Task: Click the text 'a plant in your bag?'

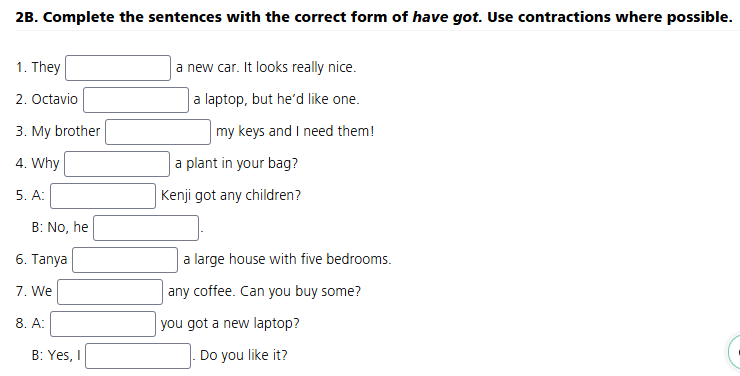Action: (236, 163)
